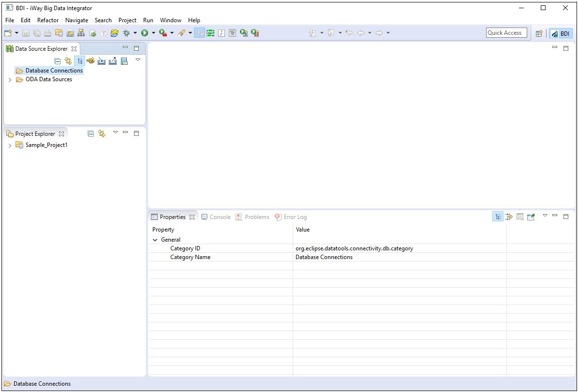This screenshot has height=392, width=578.
Task: Click the open folder with star icon
Action: (115, 33)
